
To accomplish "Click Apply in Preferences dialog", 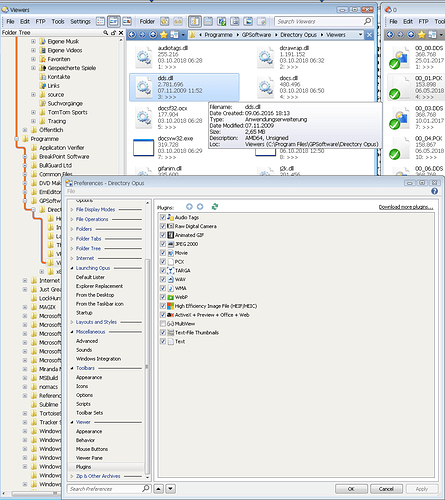I will 422,489.
